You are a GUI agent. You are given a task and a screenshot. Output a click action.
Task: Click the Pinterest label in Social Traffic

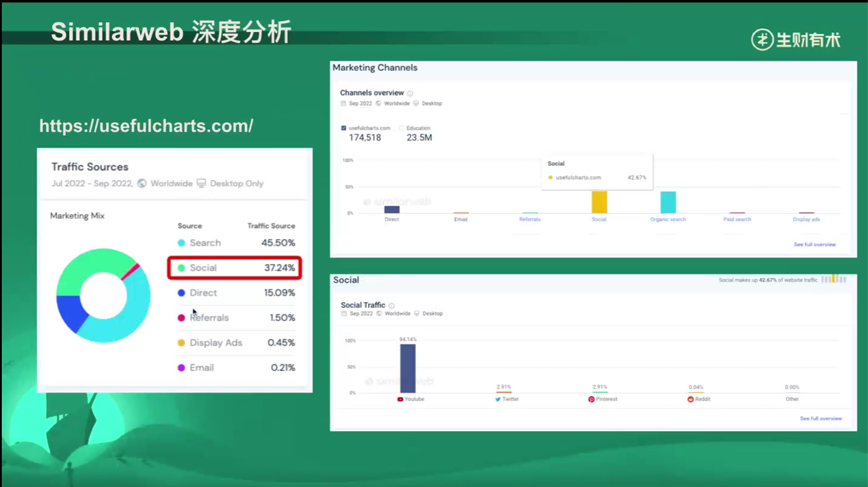(x=606, y=399)
